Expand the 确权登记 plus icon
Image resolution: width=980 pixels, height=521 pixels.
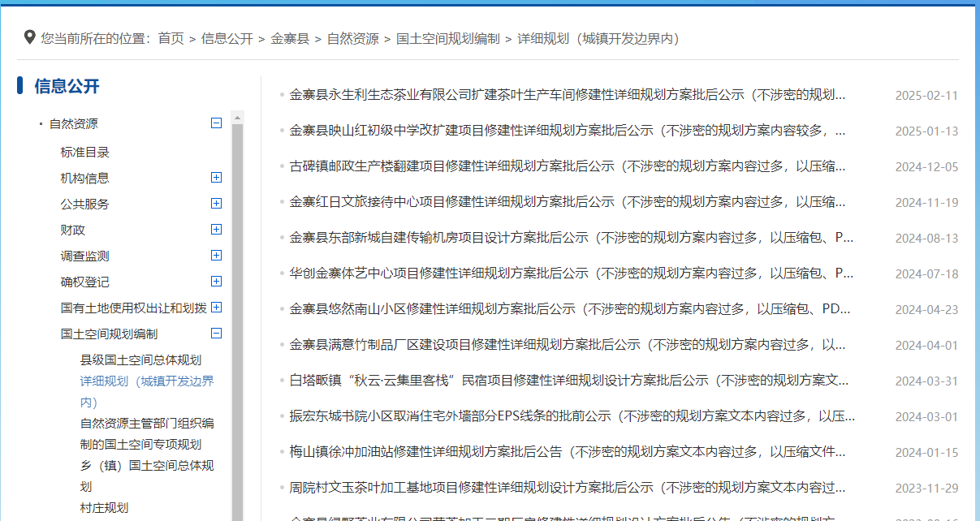(x=216, y=281)
